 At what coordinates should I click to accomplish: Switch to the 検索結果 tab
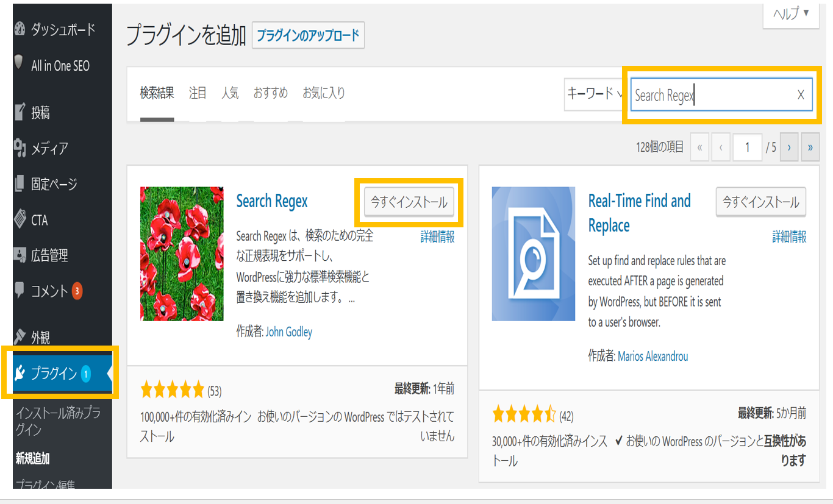click(x=157, y=93)
